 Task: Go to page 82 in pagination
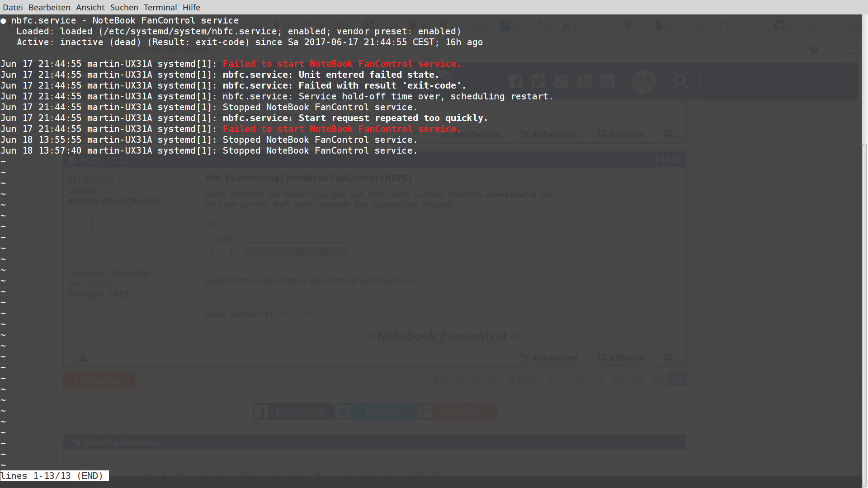pos(657,380)
